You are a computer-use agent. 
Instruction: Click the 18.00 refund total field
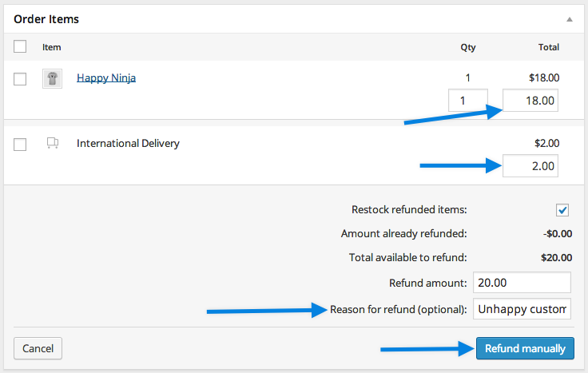tap(530, 101)
